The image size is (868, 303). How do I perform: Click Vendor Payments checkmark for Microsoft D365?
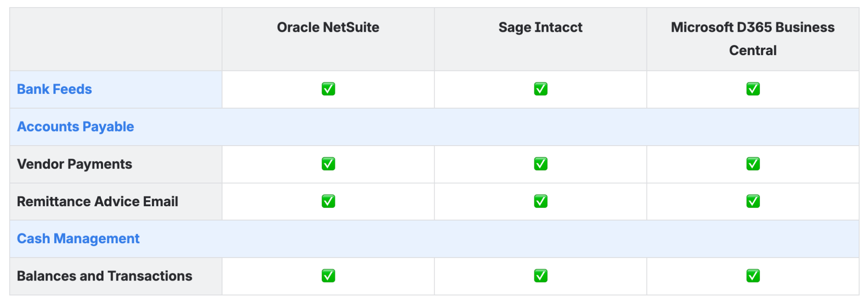coord(753,164)
